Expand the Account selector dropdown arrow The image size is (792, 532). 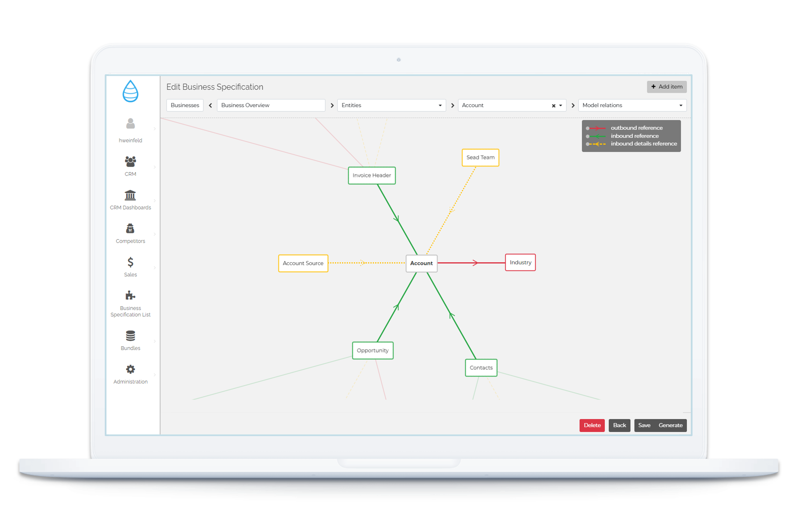561,105
